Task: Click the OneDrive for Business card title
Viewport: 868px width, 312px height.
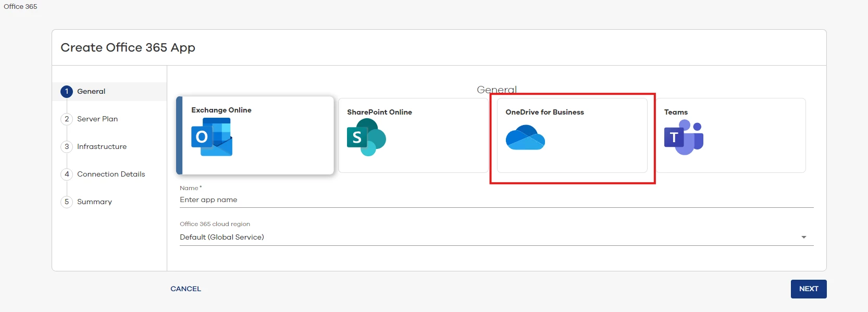Action: click(x=544, y=112)
